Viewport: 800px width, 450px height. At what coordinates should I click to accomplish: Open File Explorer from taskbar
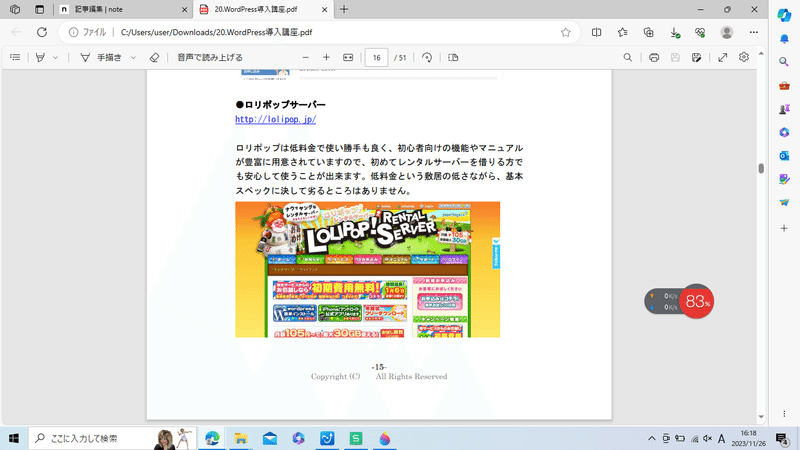(241, 438)
